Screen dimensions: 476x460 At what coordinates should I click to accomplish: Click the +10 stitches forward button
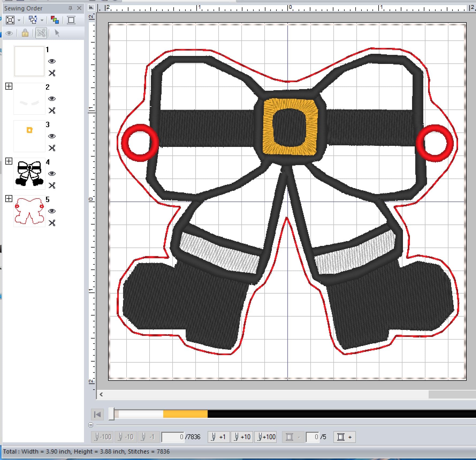(242, 437)
